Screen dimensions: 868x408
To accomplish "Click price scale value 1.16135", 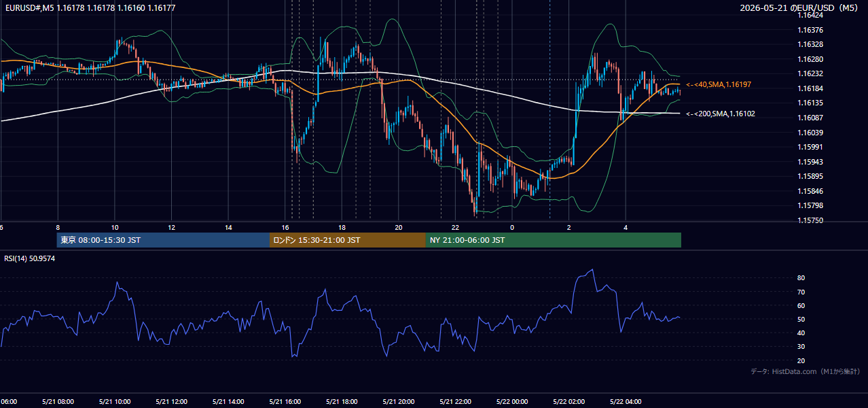I will coord(810,103).
